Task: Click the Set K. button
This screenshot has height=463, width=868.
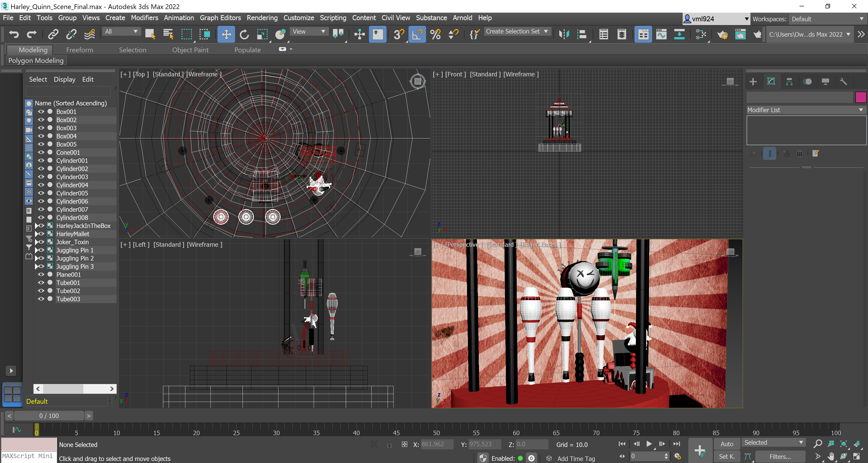Action: [x=727, y=457]
